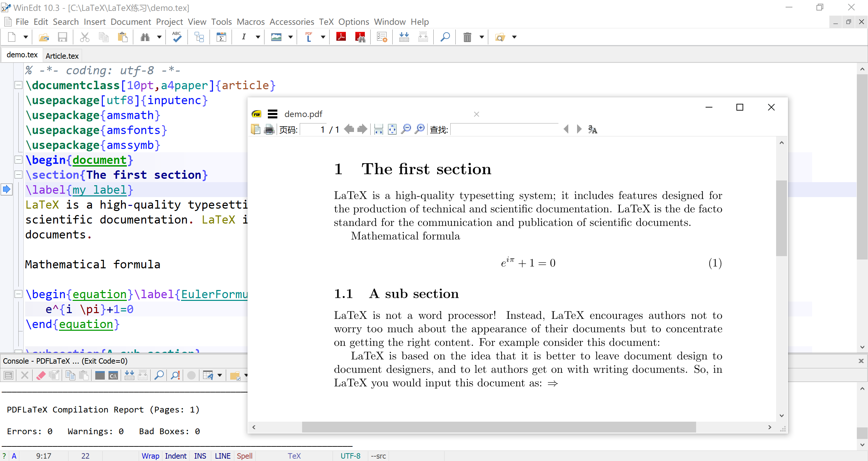The height and width of the screenshot is (461, 868).
Task: Go to next page arrow in PDF viewer
Action: pos(362,129)
